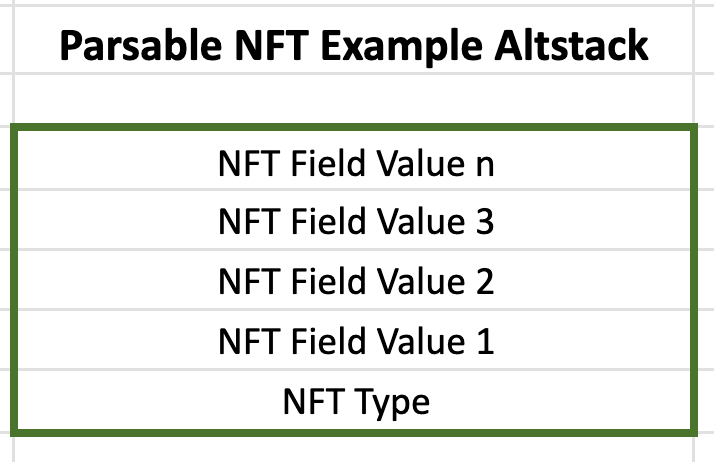Select empty cell right of NFT Type
This screenshot has height=462, width=714.
(706, 402)
